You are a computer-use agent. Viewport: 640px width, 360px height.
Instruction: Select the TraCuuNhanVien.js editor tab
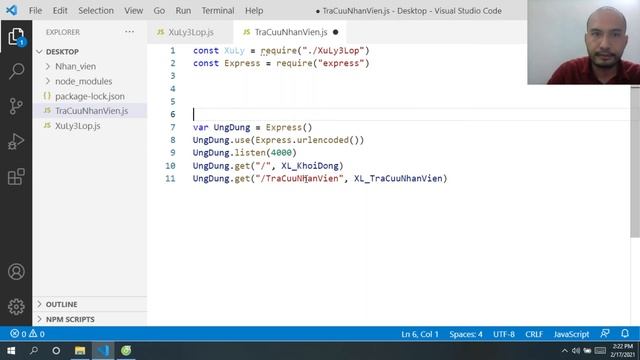click(291, 32)
